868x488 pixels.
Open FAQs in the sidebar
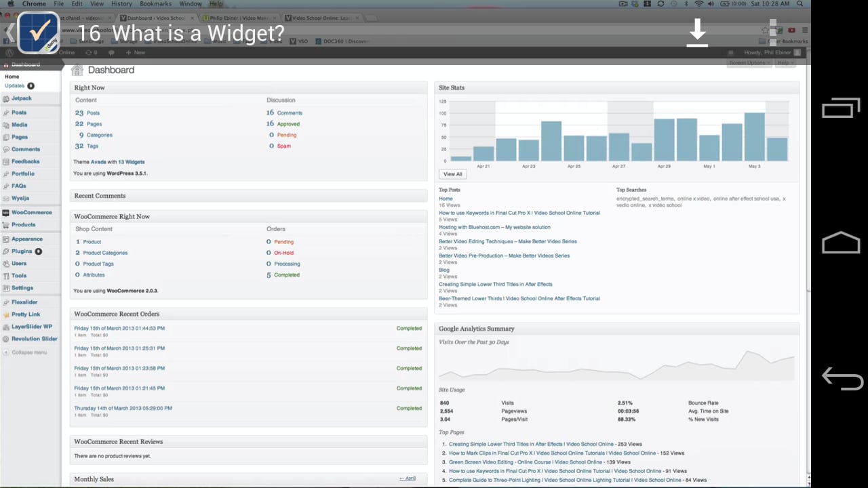[x=19, y=186]
